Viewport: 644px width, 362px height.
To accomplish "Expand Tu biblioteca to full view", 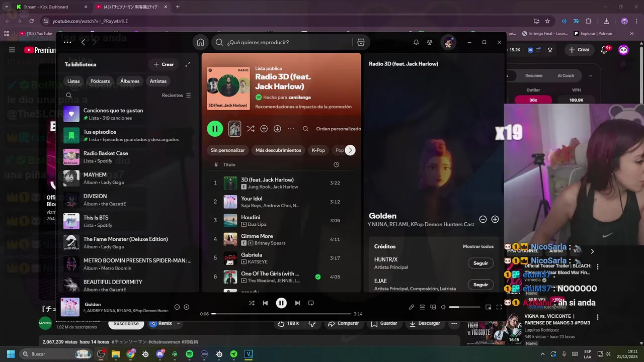I will pyautogui.click(x=188, y=64).
